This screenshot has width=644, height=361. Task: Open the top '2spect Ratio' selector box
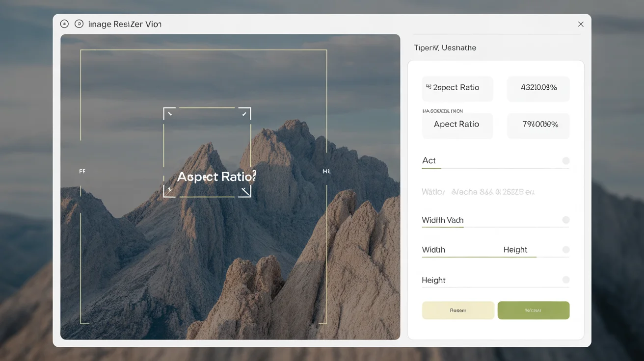pos(457,88)
